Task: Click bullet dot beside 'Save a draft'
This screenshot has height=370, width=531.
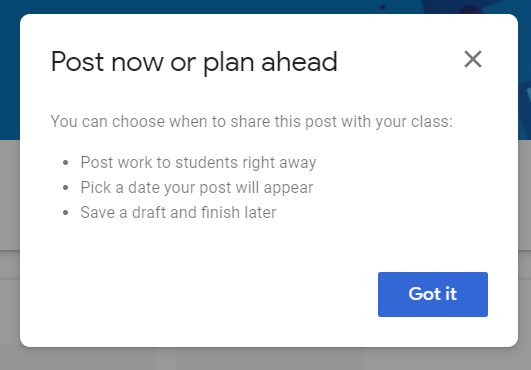Action: [x=66, y=213]
